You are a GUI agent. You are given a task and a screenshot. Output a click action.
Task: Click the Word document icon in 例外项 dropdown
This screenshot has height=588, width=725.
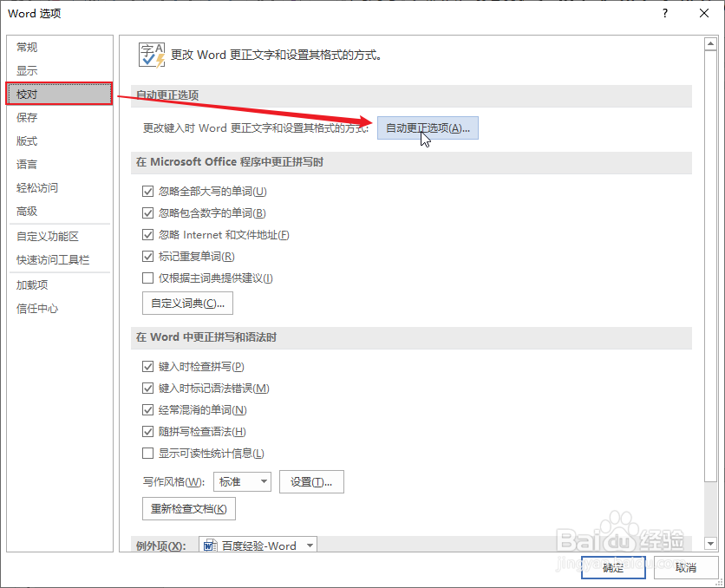(210, 546)
